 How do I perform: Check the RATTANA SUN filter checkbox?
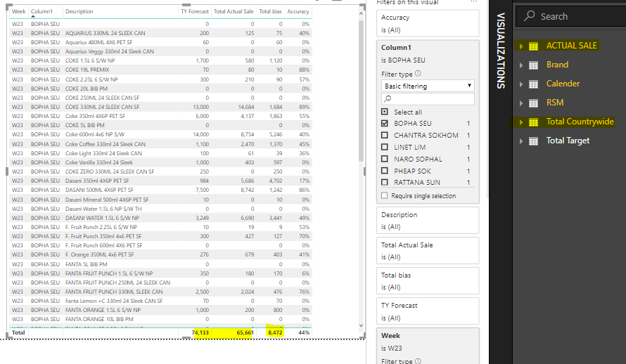[385, 182]
